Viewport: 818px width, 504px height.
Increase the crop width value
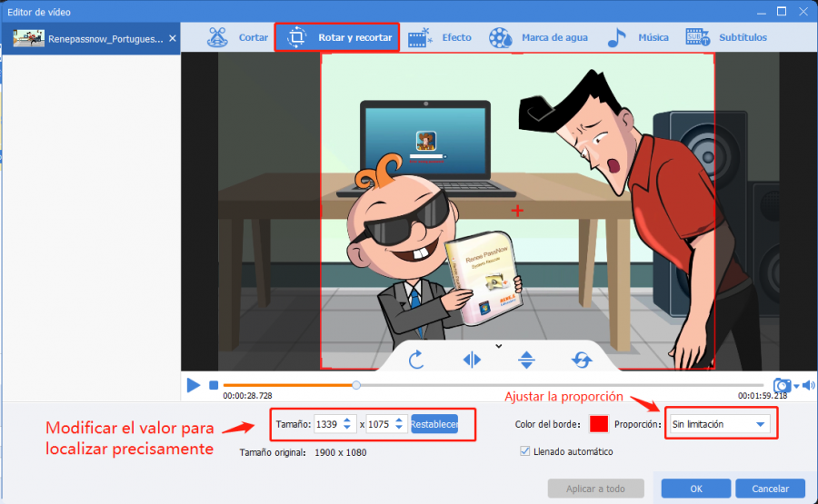(347, 420)
